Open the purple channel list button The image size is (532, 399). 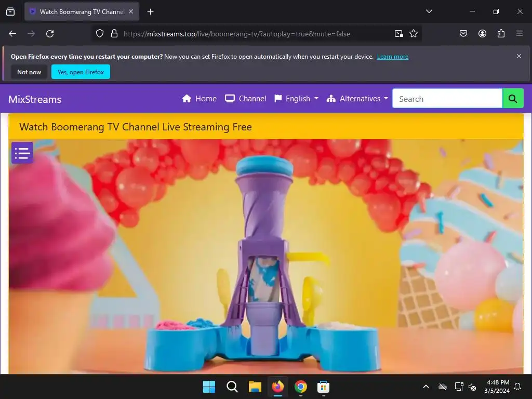pos(22,153)
